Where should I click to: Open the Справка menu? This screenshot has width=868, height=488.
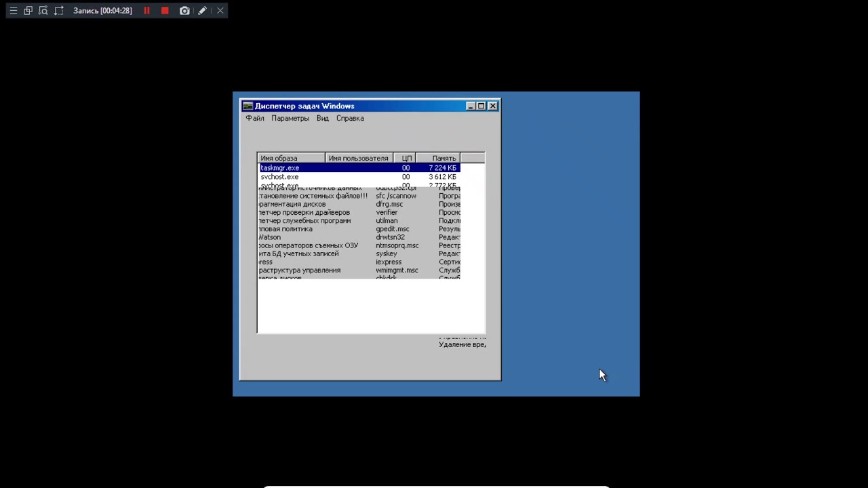(350, 118)
